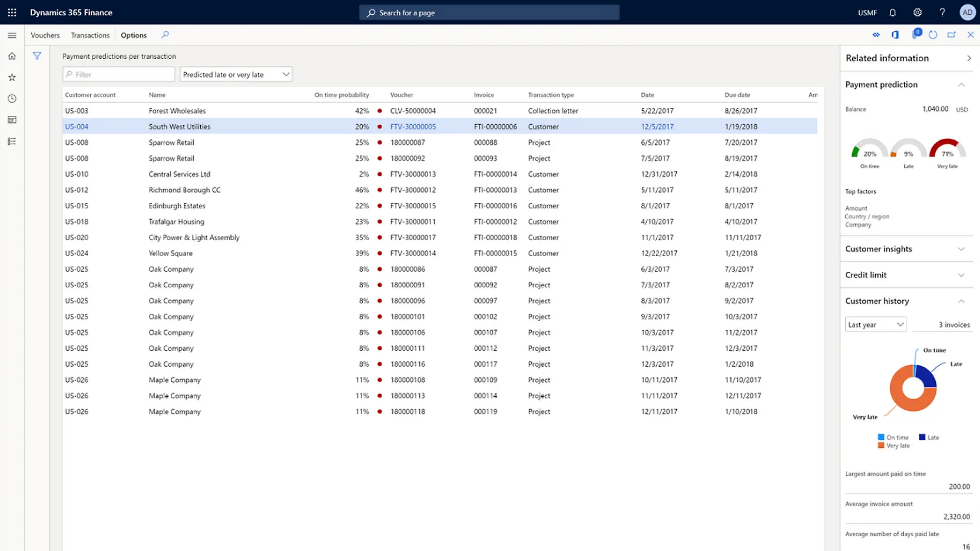Click the Very late 71% gauge
Viewport: 980px width, 551px height.
[946, 153]
